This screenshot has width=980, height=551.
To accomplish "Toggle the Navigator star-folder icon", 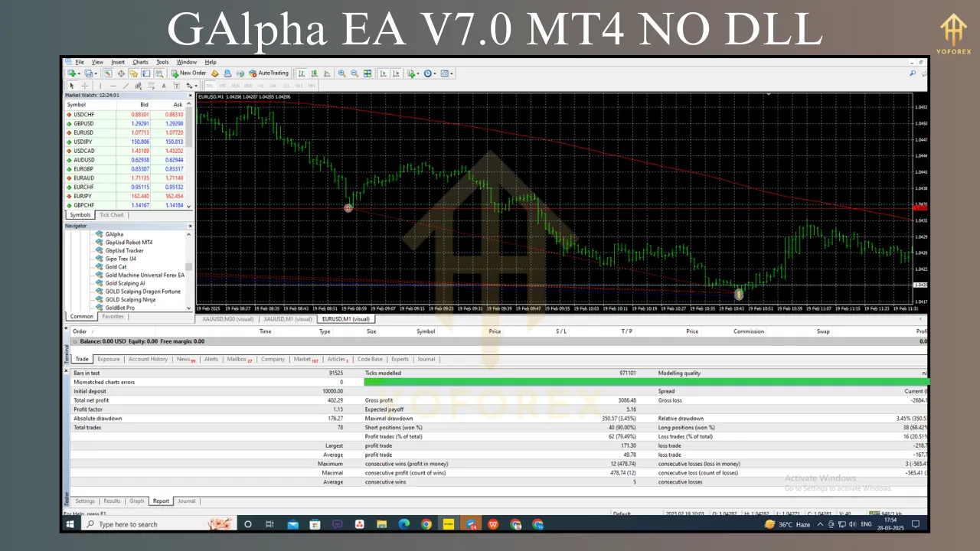I will [x=133, y=73].
